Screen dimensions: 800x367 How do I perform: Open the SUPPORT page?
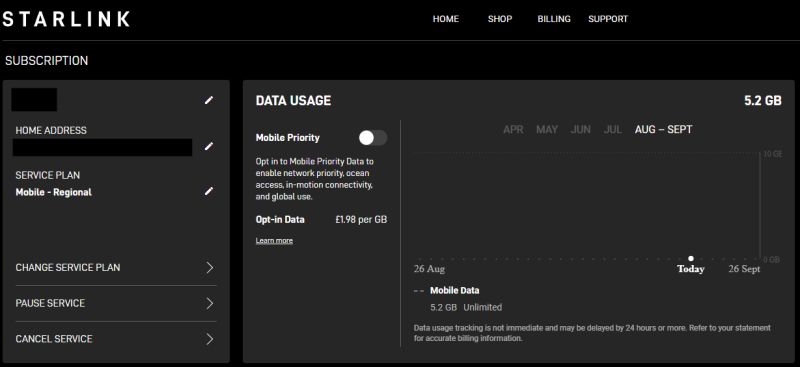click(x=608, y=19)
